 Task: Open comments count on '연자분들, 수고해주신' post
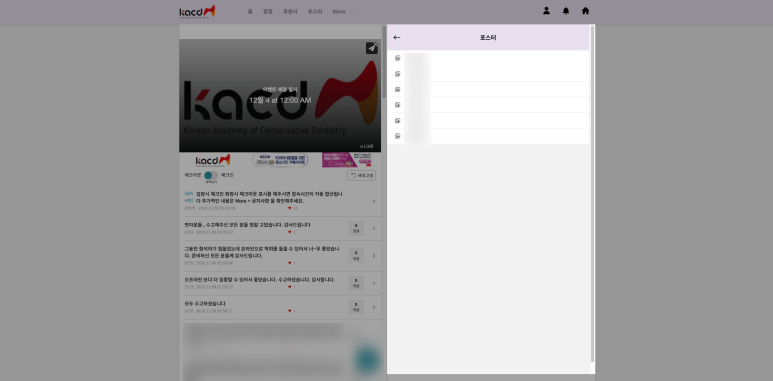356,228
